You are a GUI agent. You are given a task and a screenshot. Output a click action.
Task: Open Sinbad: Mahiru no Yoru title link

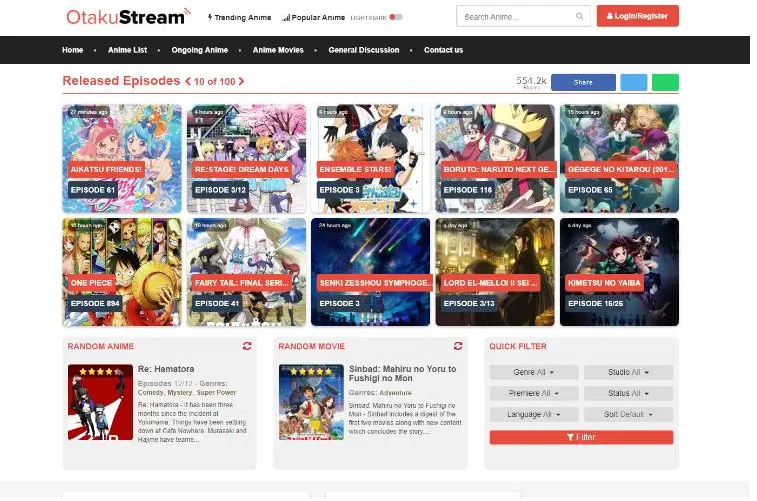pos(402,373)
